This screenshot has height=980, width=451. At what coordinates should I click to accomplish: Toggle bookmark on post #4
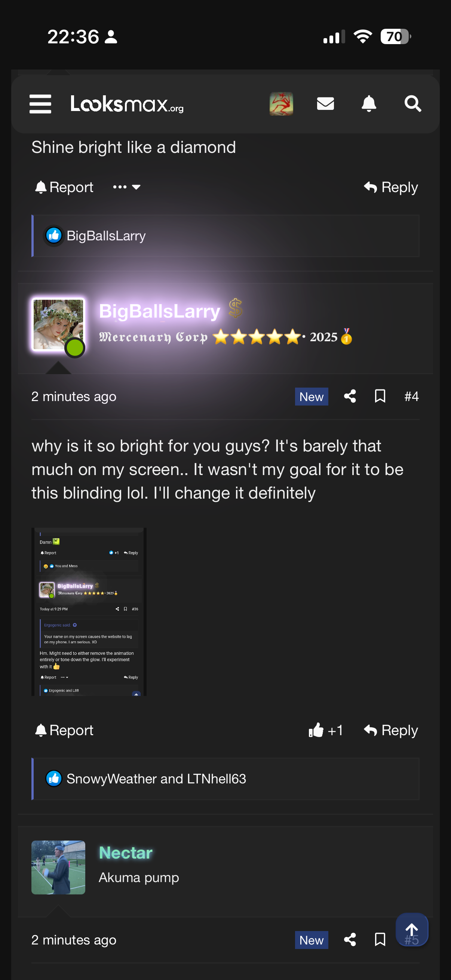click(x=380, y=396)
